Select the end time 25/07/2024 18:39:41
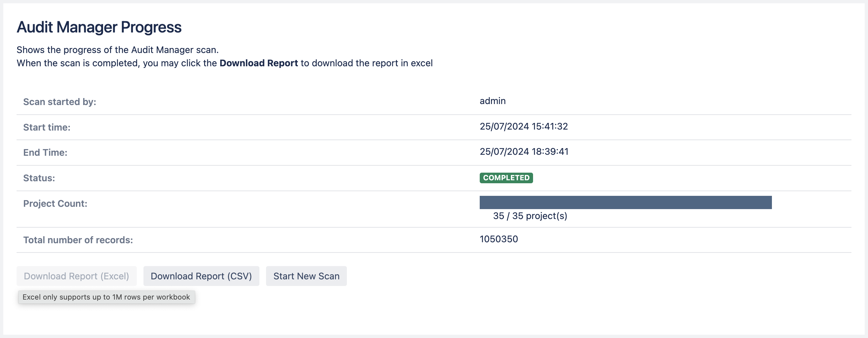This screenshot has width=868, height=338. 524,151
